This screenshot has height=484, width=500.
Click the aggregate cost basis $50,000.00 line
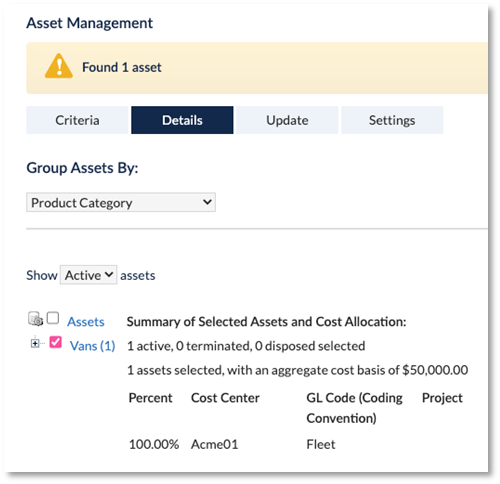coord(297,370)
